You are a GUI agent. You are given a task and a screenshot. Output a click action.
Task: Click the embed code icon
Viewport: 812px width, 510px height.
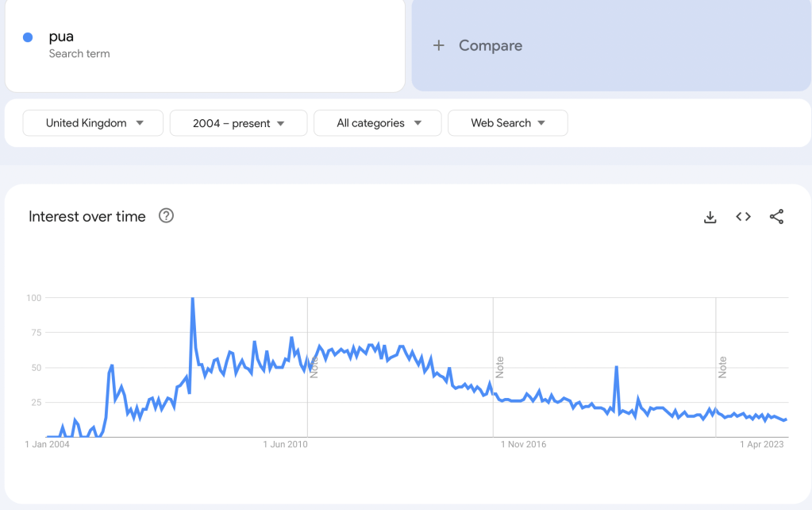click(x=743, y=217)
